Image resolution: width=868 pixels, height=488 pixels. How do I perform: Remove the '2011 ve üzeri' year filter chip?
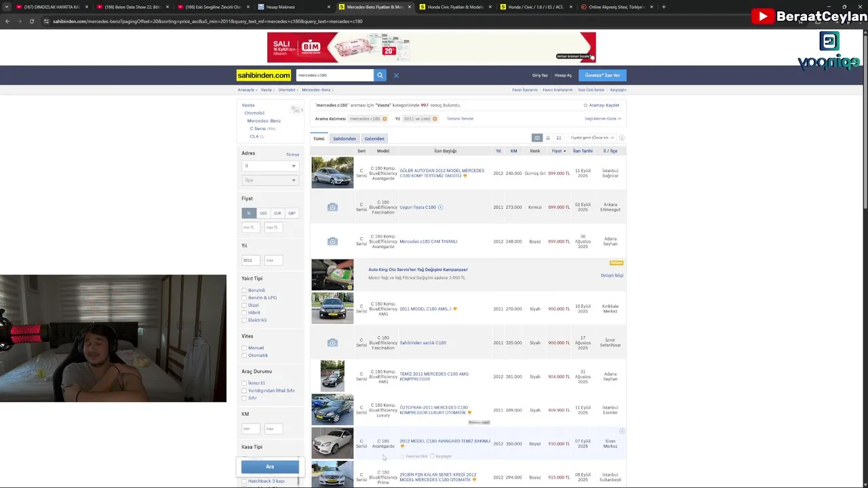[x=435, y=119]
